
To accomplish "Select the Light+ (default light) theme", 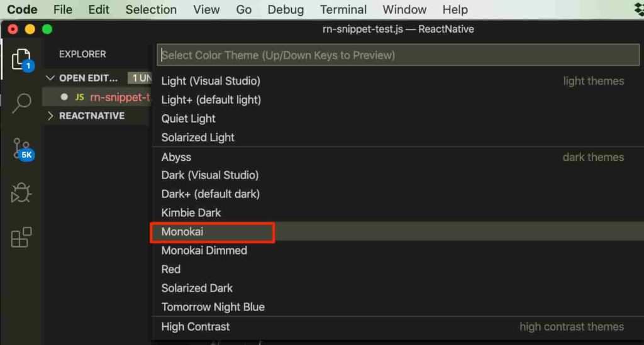I will 398,100.
